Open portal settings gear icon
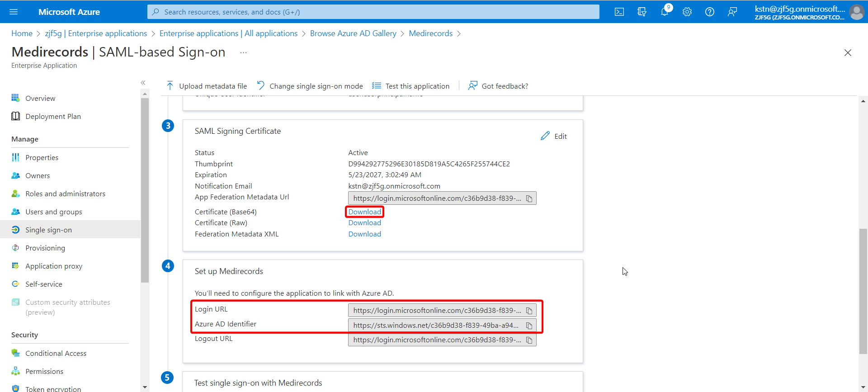This screenshot has width=868, height=392. [687, 12]
